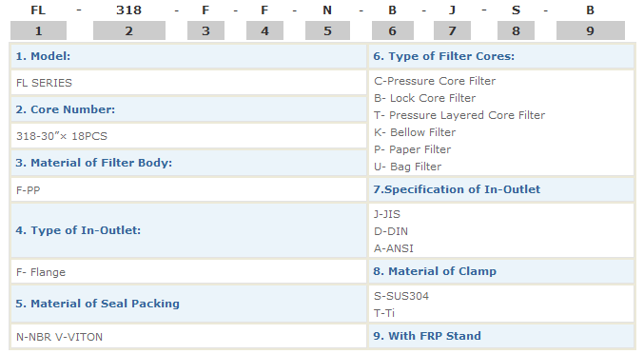Image resolution: width=644 pixels, height=354 pixels.
Task: Select the gray box numbered 2
Action: 129,30
